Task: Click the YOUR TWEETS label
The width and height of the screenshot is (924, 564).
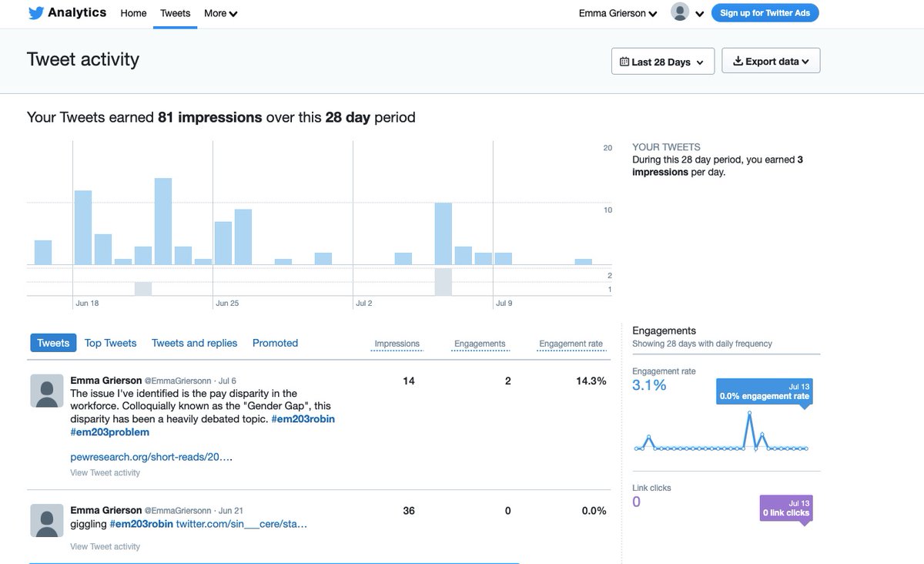Action: pos(666,147)
